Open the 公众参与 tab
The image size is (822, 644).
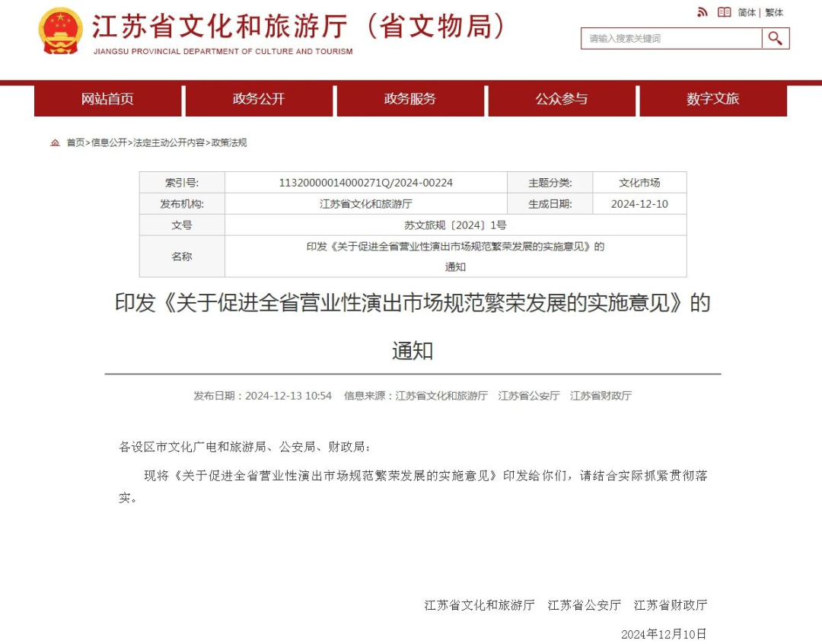click(560, 100)
